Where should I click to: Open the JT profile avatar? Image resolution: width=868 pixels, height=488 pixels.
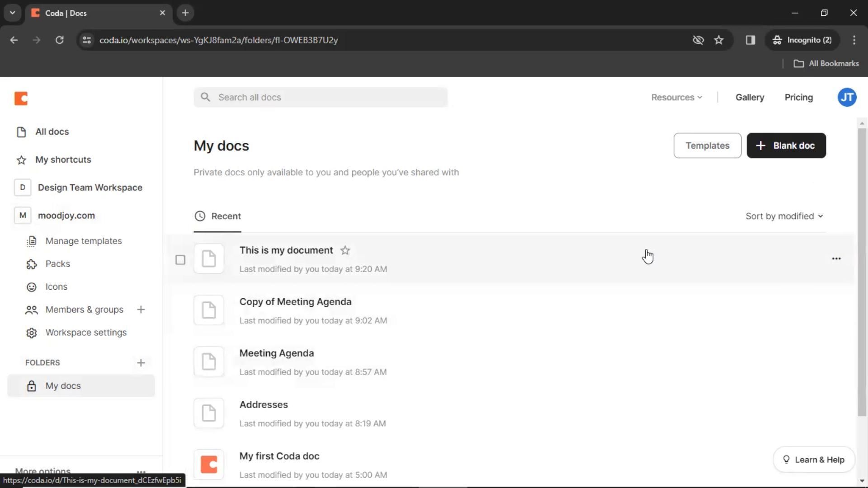click(x=847, y=97)
